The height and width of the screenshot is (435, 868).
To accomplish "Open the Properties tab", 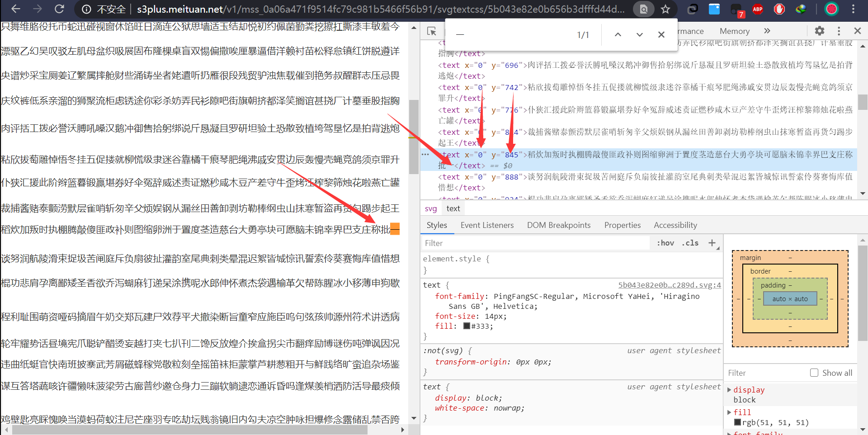I will coord(623,225).
